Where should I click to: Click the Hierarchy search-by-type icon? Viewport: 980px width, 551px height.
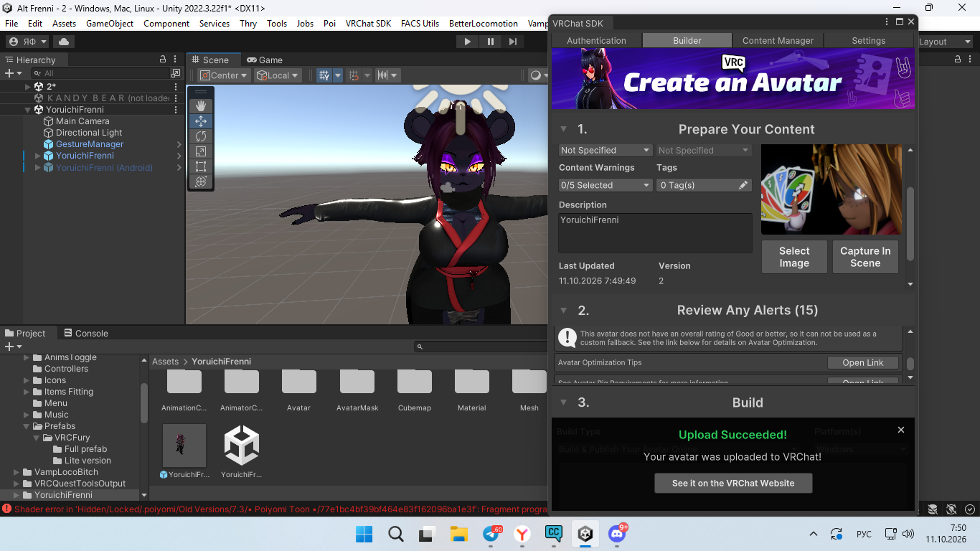click(x=176, y=73)
